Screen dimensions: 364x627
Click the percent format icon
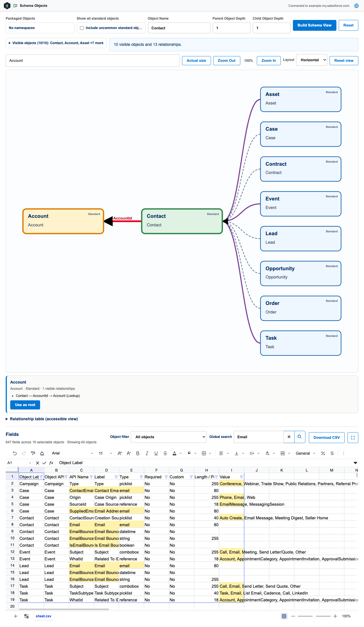click(x=323, y=453)
